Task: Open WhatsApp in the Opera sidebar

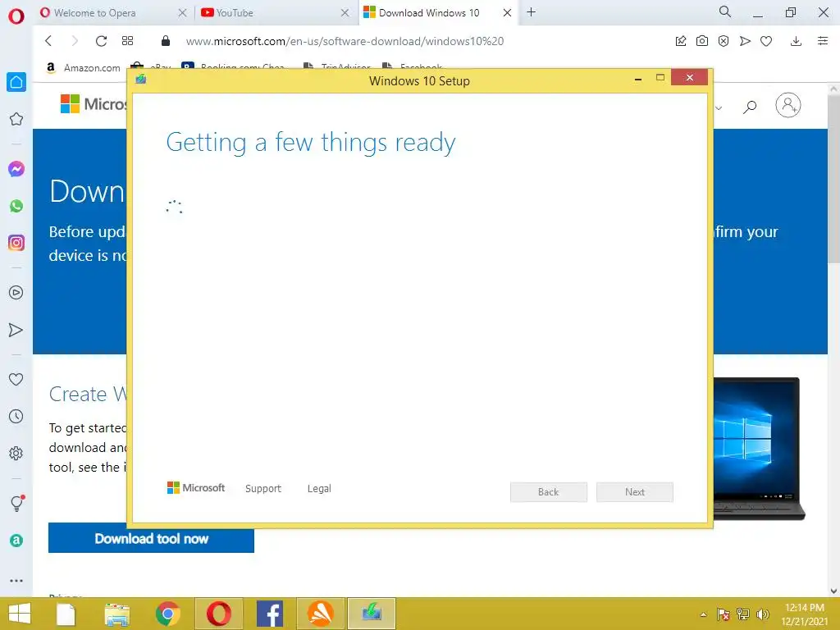Action: click(x=16, y=206)
